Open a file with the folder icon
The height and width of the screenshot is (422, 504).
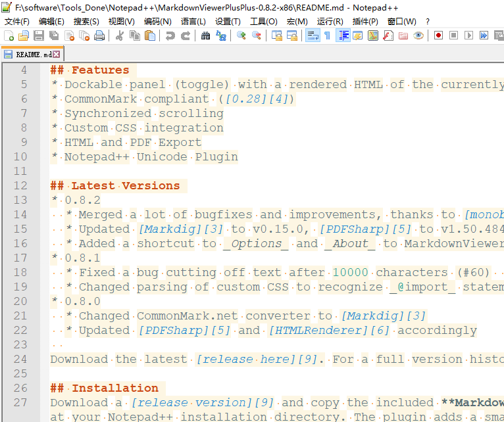(x=24, y=35)
